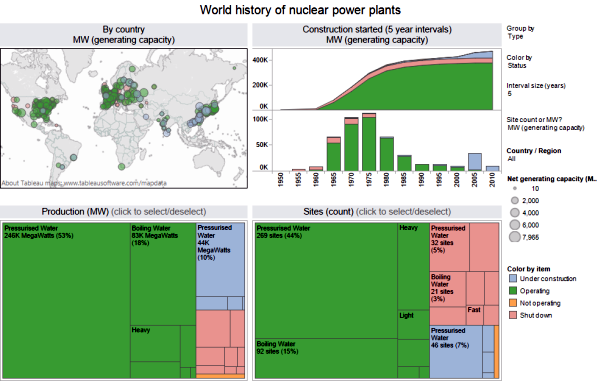
Task: Click the orange Not operating sliver in Sites
Action: tap(496, 352)
